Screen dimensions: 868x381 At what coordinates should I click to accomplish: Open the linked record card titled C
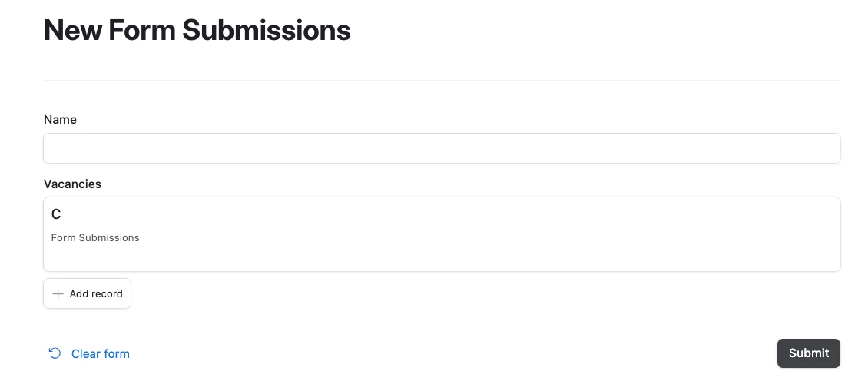click(x=442, y=234)
